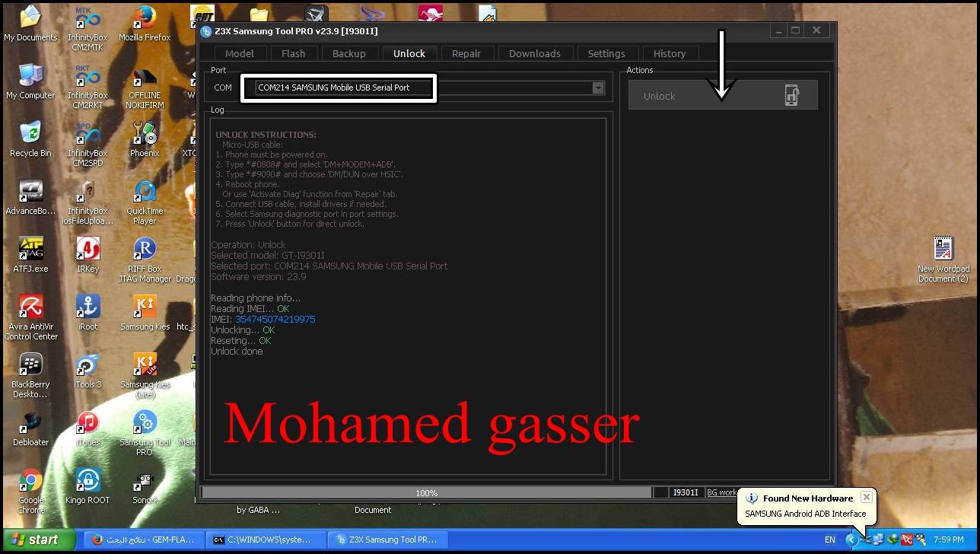The width and height of the screenshot is (980, 554).
Task: Launch the AdvanceBox desktop shortcut
Action: click(x=30, y=196)
